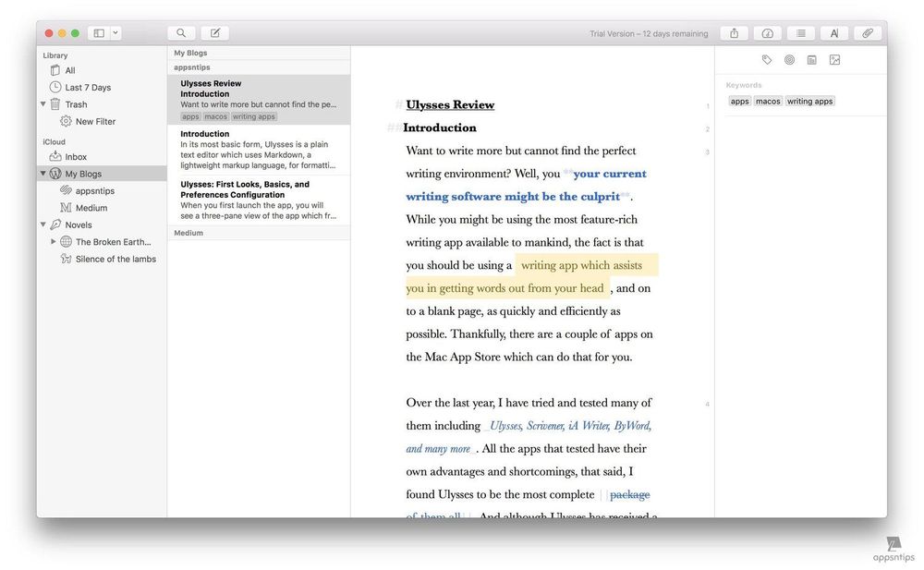Add keywords using the tag icon
Viewport: 924px width, 570px height.
(x=766, y=58)
